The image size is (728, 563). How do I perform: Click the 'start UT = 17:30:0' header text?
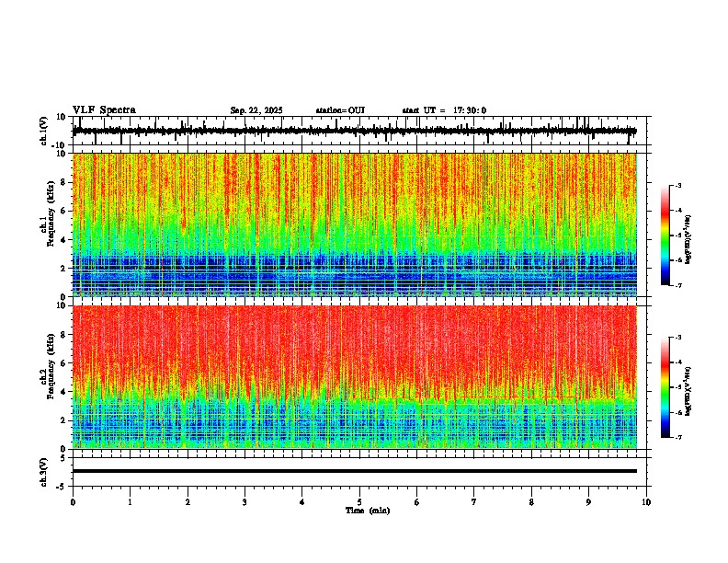444,110
